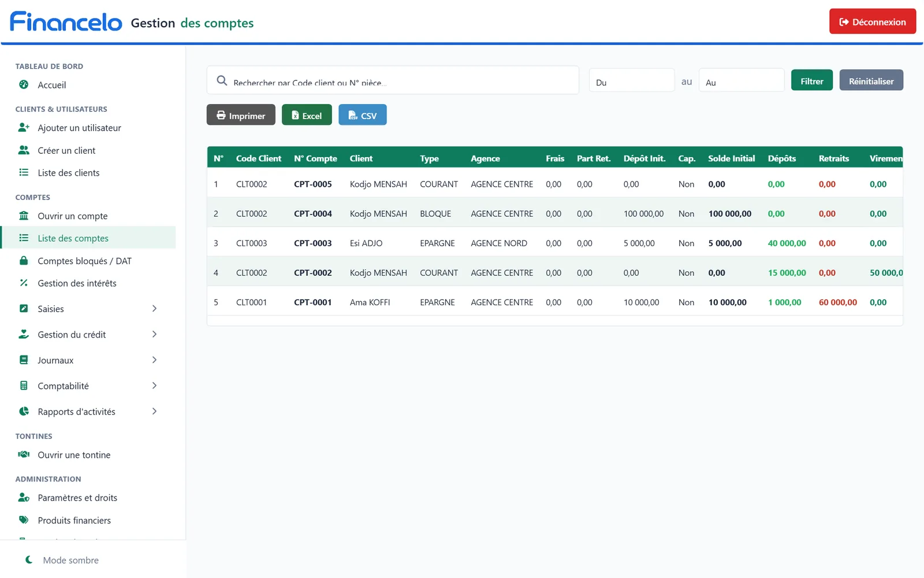Click the Créer un client people icon

(24, 150)
